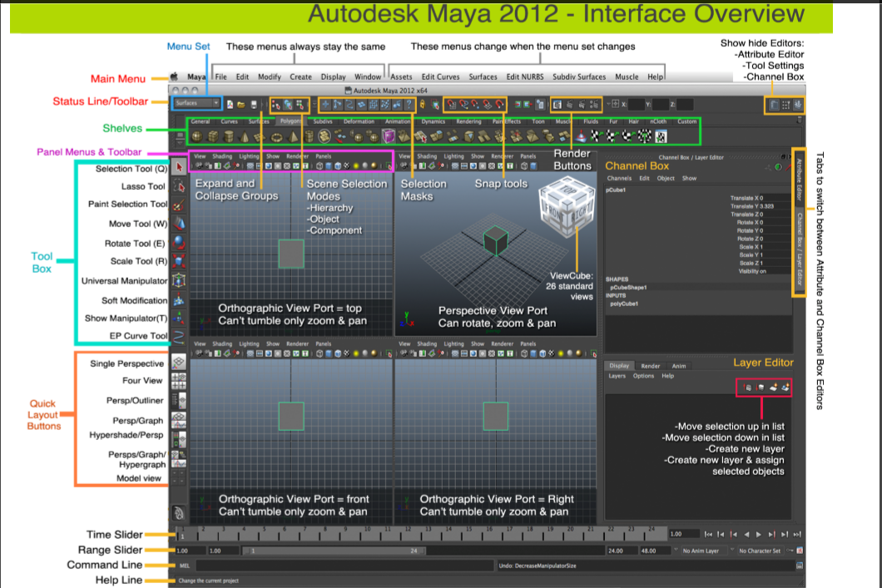Click the ViewCube in perspective viewport
Image resolution: width=882 pixels, height=588 pixels.
(x=567, y=205)
